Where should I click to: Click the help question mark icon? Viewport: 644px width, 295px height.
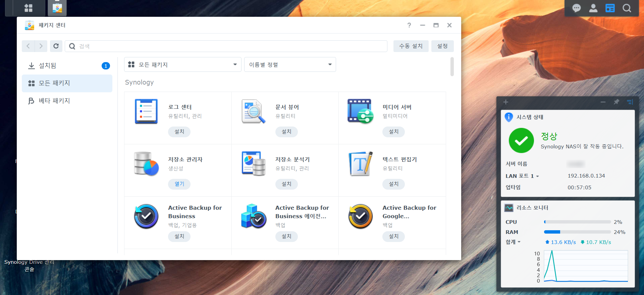409,25
